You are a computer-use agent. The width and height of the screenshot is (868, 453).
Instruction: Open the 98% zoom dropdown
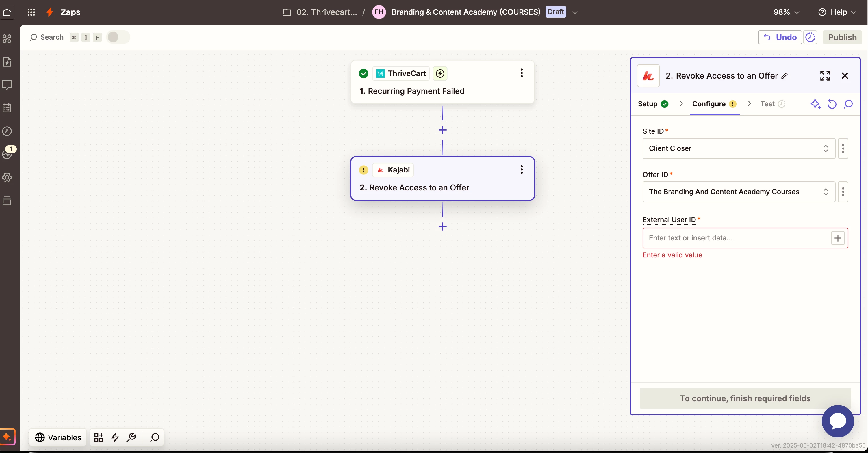pos(786,12)
